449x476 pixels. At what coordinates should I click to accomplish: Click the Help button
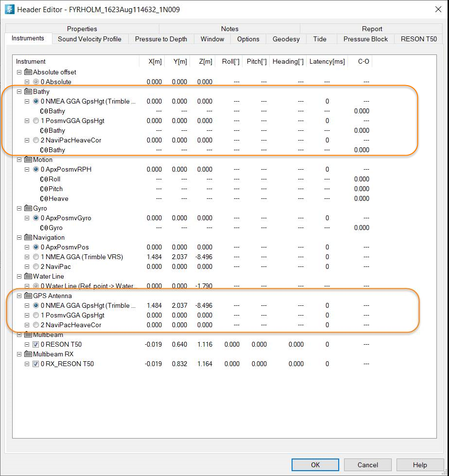420,465
